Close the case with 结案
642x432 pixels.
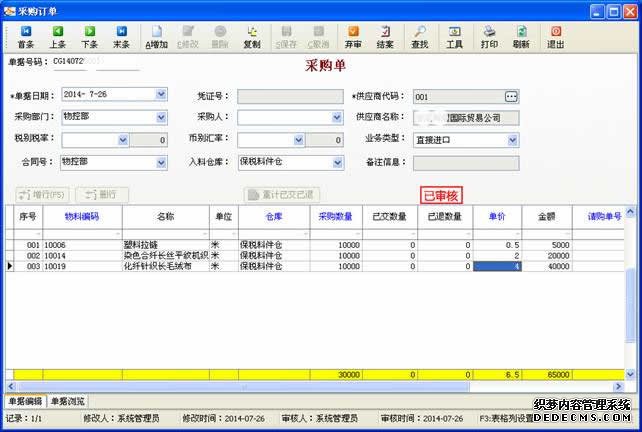click(385, 37)
